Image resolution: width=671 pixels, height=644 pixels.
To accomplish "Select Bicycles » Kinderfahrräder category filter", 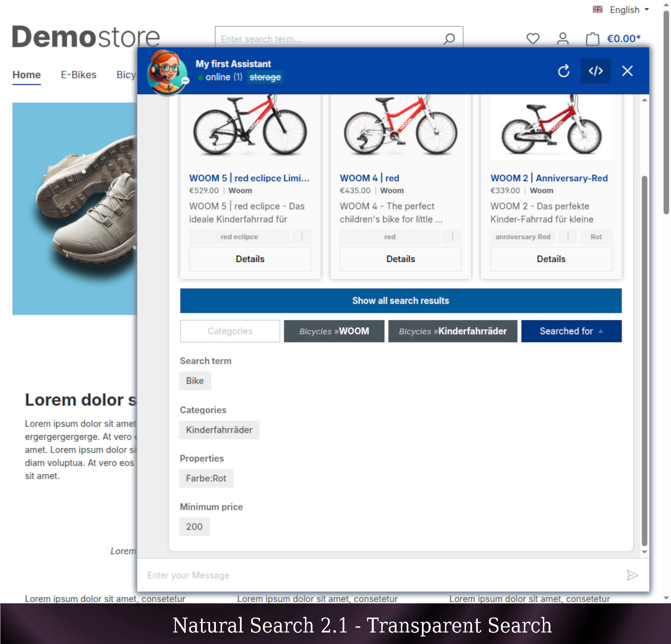I will [452, 331].
